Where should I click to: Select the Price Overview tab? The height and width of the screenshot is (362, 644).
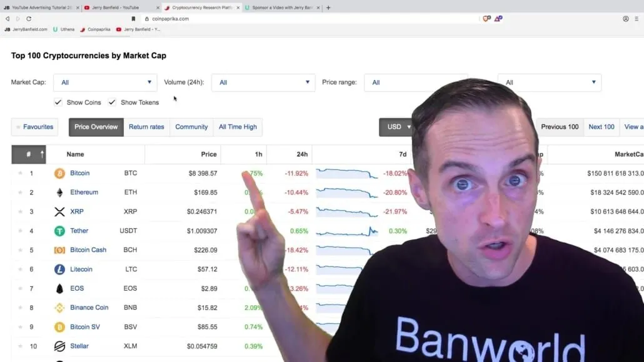[96, 127]
